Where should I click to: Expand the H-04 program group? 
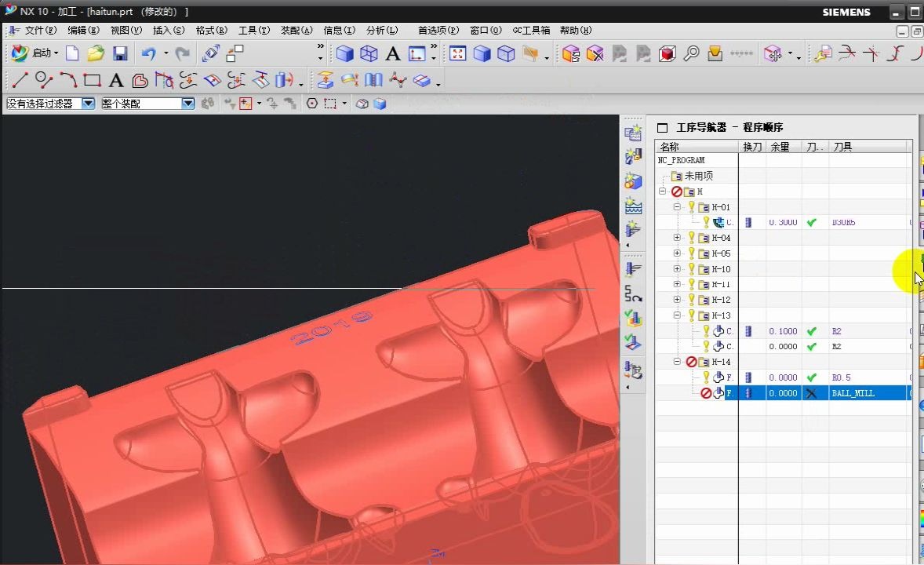pos(678,238)
